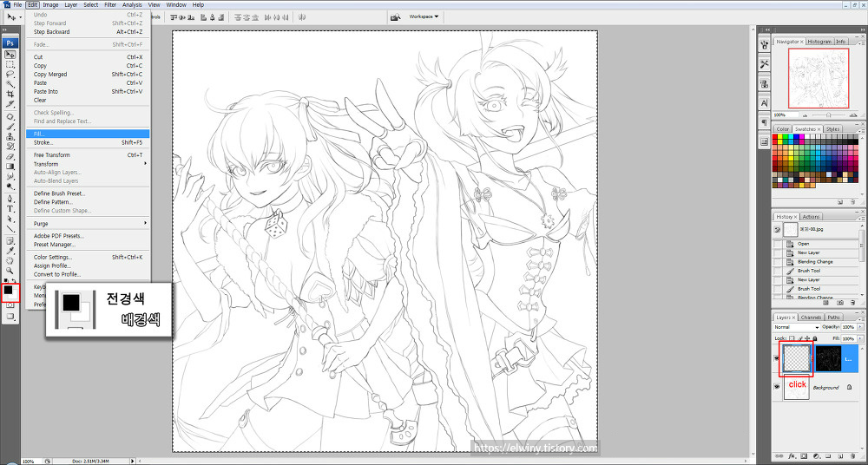The height and width of the screenshot is (465, 868).
Task: Select the Clone Stamp tool
Action: click(x=10, y=136)
